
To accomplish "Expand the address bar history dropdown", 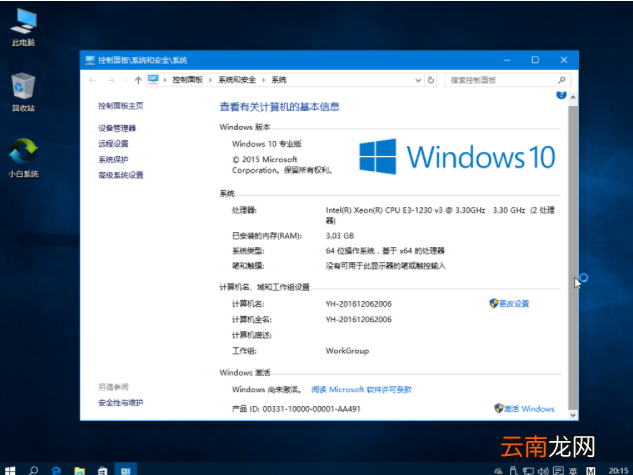I will tap(418, 80).
